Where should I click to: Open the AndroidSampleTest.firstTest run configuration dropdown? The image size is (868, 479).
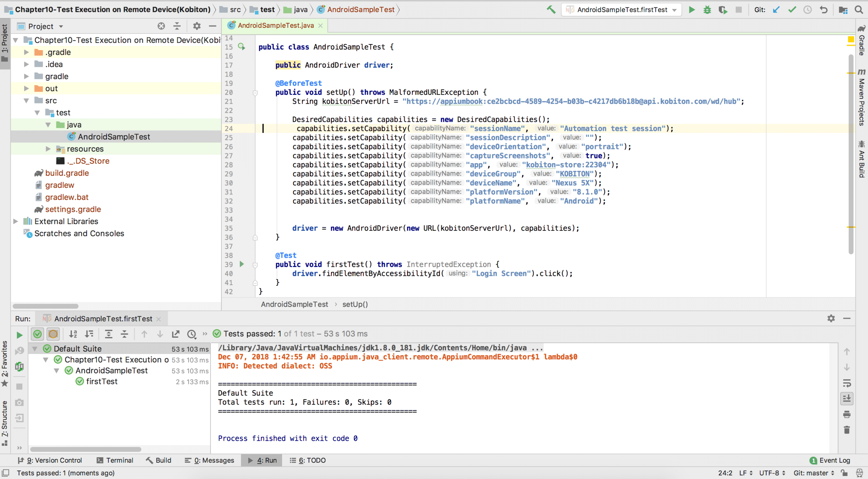pos(622,9)
